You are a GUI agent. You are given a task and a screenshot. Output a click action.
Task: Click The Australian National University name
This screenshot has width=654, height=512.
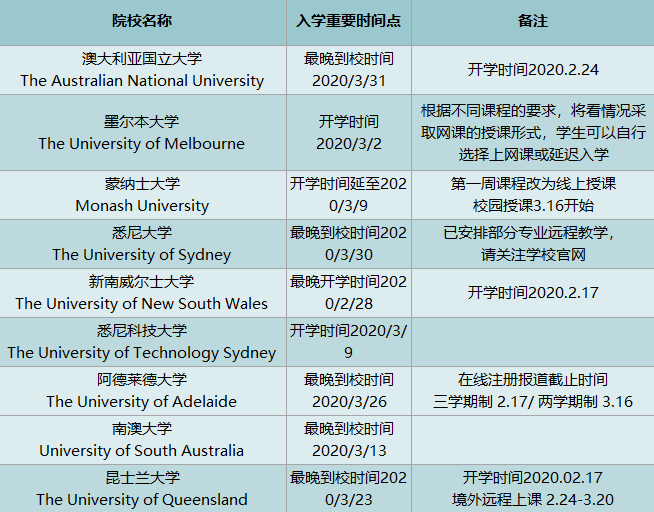pos(142,81)
